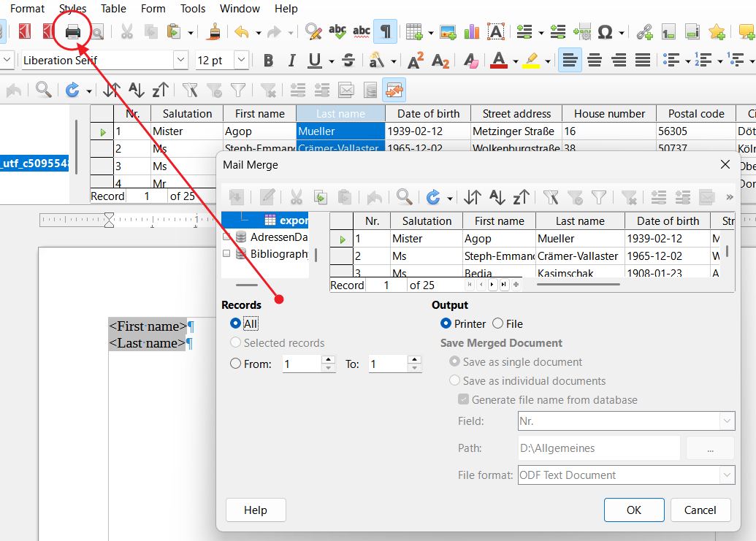Go to last record arrow in Mail Merge
756x541 pixels.
point(504,285)
